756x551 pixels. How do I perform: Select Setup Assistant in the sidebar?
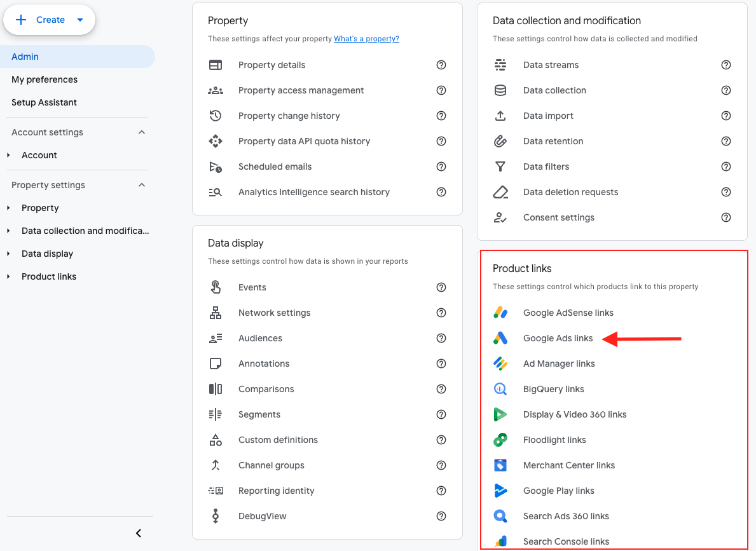tap(44, 102)
